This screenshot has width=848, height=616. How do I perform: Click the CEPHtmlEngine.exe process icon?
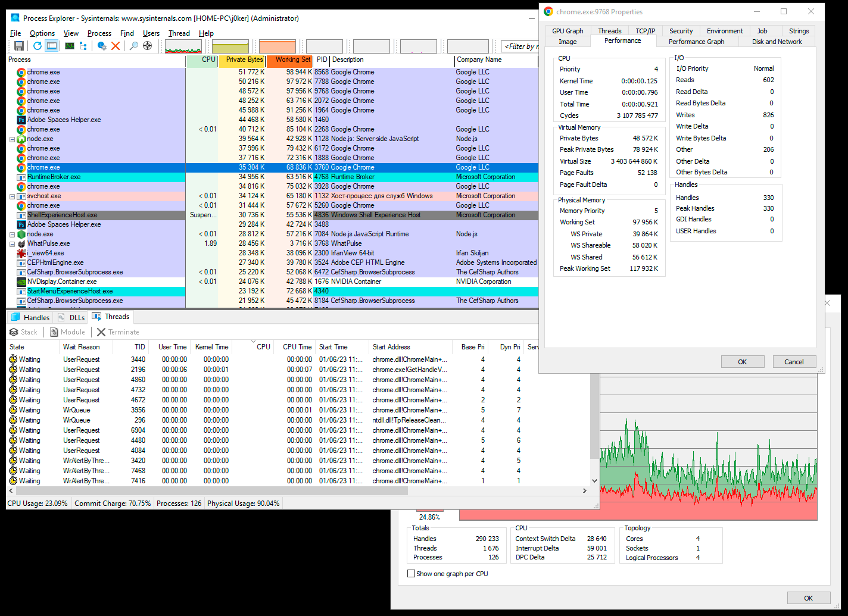point(21,262)
